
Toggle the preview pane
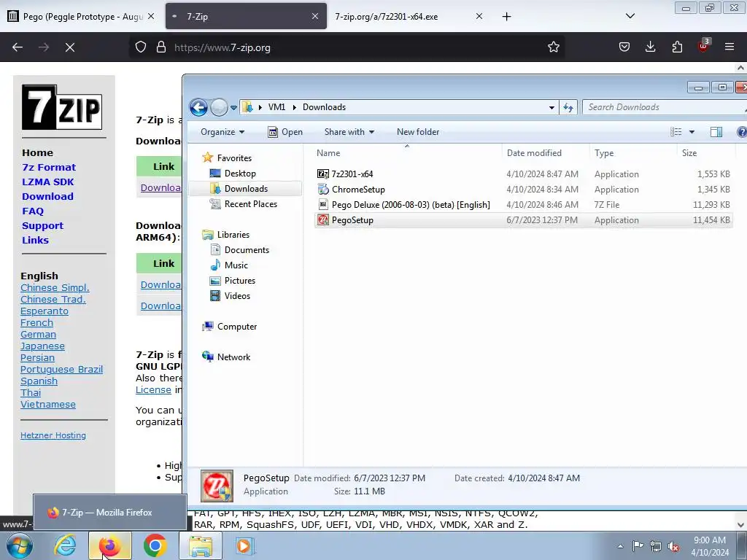[716, 132]
